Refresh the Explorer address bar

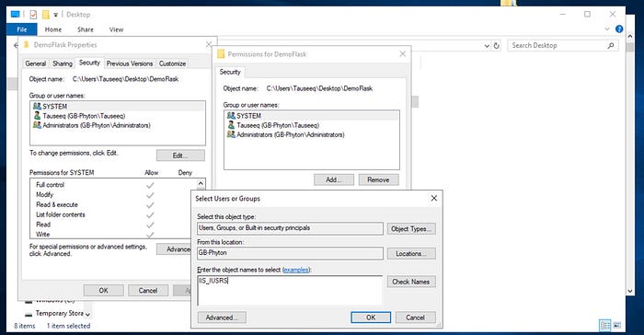coord(497,46)
